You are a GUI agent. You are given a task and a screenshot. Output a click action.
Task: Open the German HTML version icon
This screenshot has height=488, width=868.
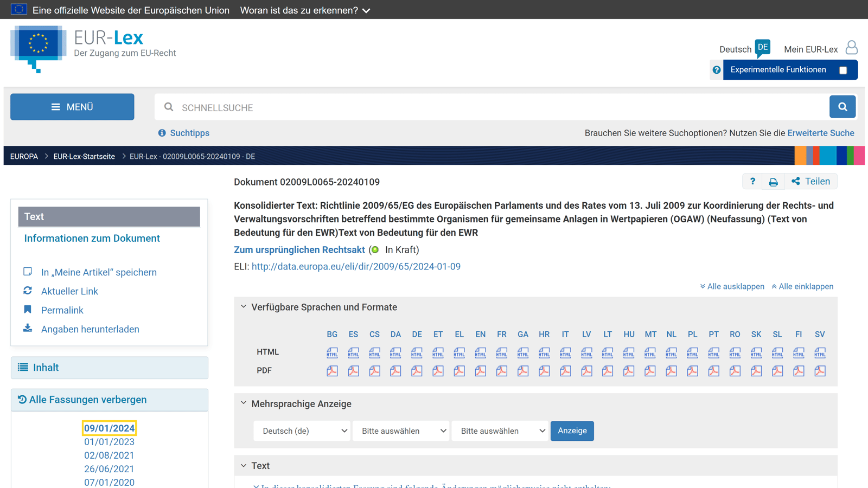pyautogui.click(x=417, y=353)
